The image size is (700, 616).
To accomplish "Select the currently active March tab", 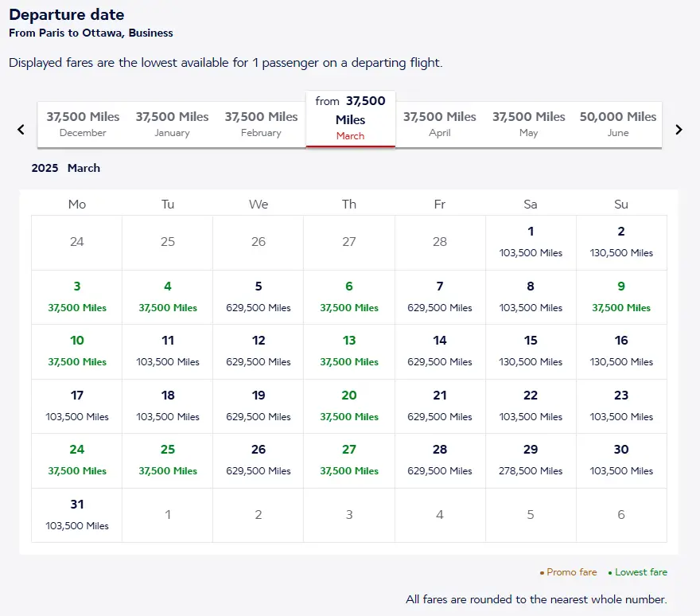I will [350, 119].
